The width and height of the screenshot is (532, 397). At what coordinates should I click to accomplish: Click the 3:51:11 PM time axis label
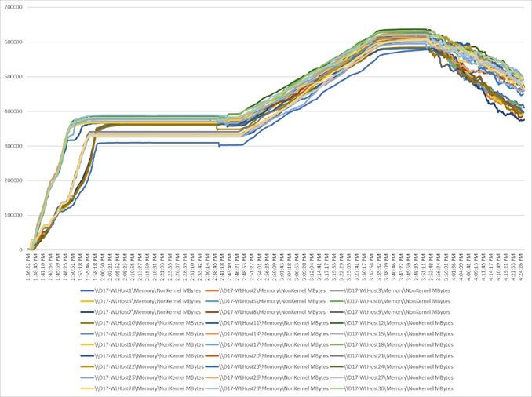pos(424,266)
